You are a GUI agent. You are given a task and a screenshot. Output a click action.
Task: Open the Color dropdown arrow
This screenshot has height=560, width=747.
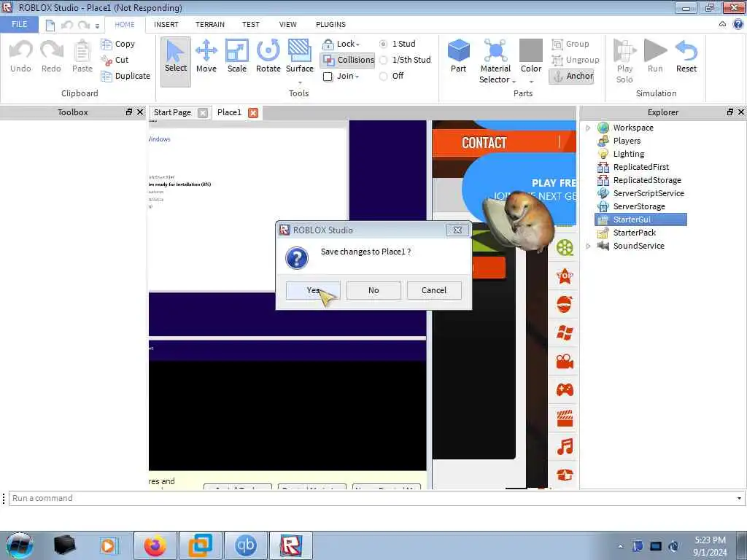[531, 82]
